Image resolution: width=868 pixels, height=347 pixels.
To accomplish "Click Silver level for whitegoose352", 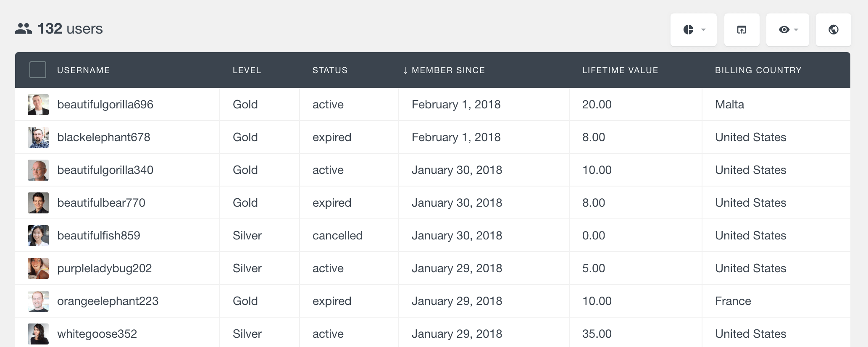I will 247,334.
